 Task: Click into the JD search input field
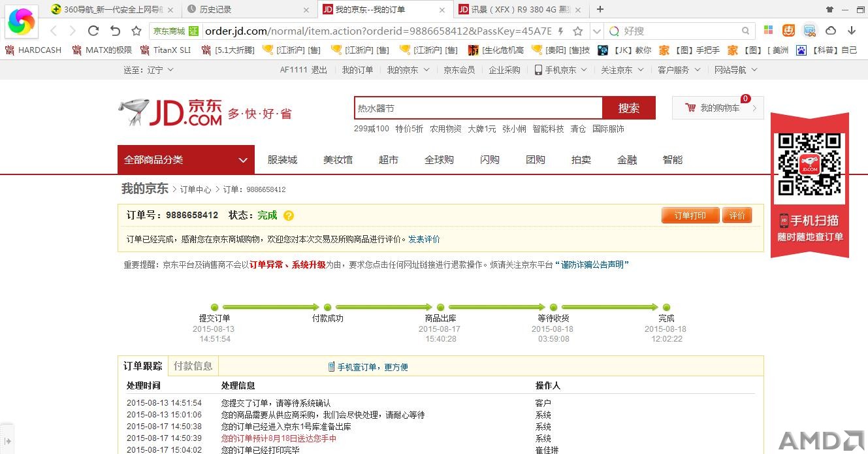click(478, 108)
